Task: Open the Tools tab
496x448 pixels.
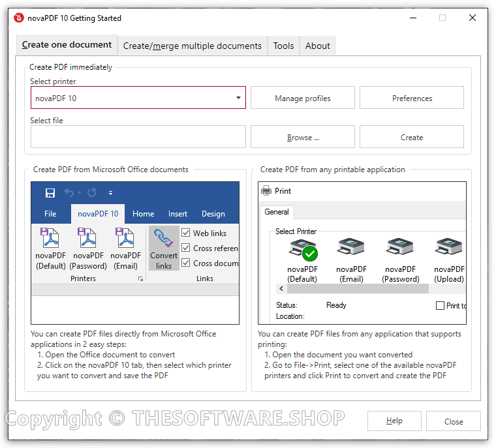Action: coord(283,46)
